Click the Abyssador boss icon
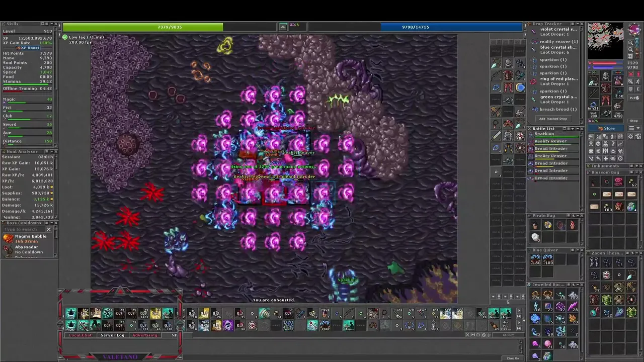Screen dimensions: 644x362 (8, 249)
